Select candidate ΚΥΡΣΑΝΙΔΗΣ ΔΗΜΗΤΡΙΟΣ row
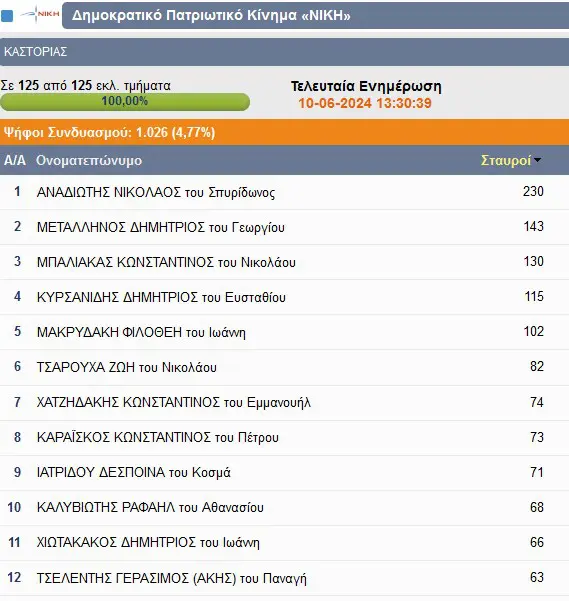 pos(284,297)
